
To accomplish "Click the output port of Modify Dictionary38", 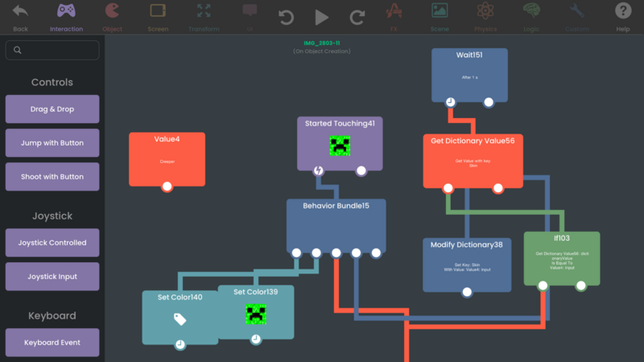I will tap(467, 292).
